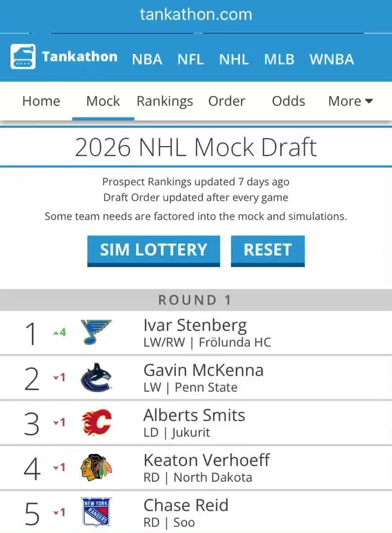Open the WNBA section link
The height and width of the screenshot is (533, 392).
tap(332, 59)
